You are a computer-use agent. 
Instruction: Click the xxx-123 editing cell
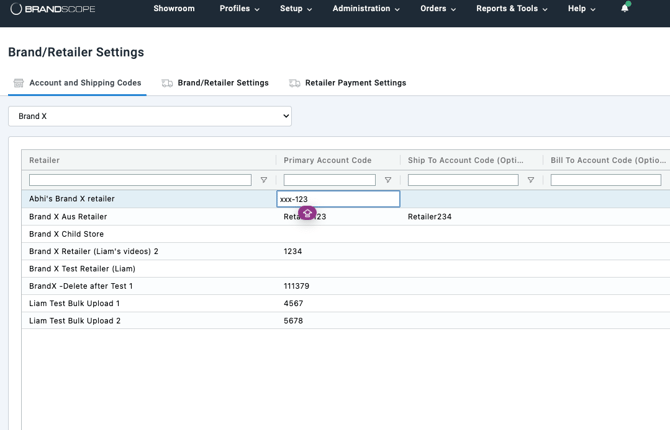click(338, 199)
